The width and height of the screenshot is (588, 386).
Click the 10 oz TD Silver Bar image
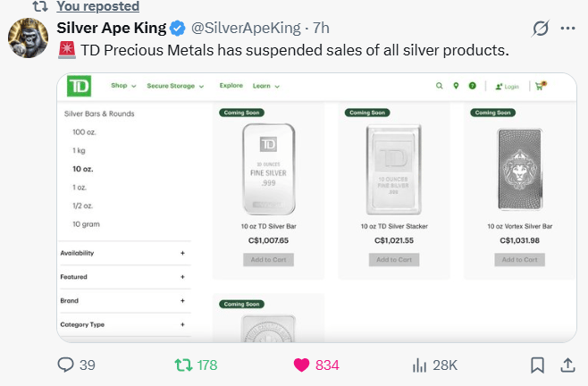(x=268, y=170)
